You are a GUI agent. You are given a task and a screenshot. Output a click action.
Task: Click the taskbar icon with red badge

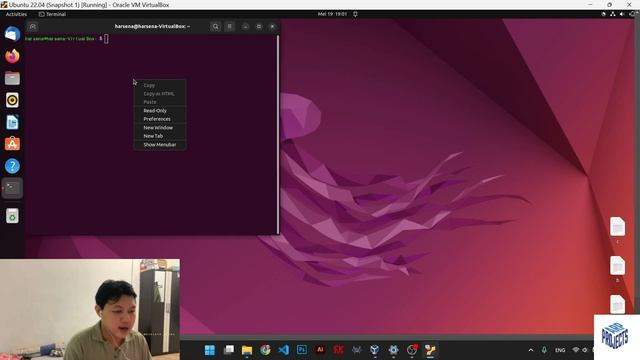pos(412,350)
